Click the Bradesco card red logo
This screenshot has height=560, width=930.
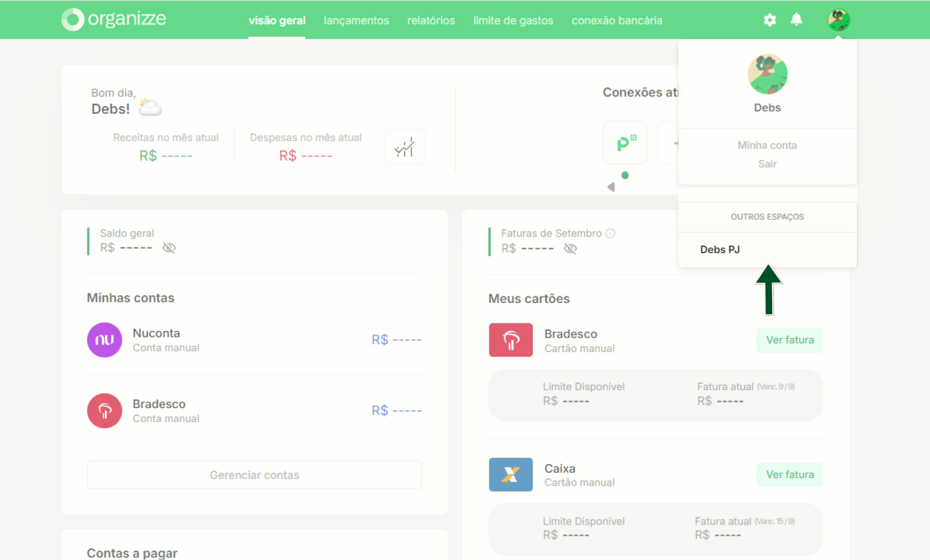point(511,340)
